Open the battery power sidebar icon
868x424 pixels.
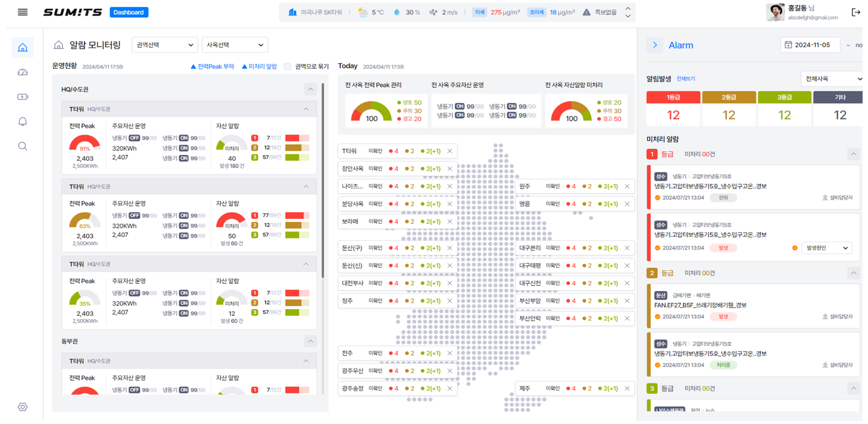point(23,97)
